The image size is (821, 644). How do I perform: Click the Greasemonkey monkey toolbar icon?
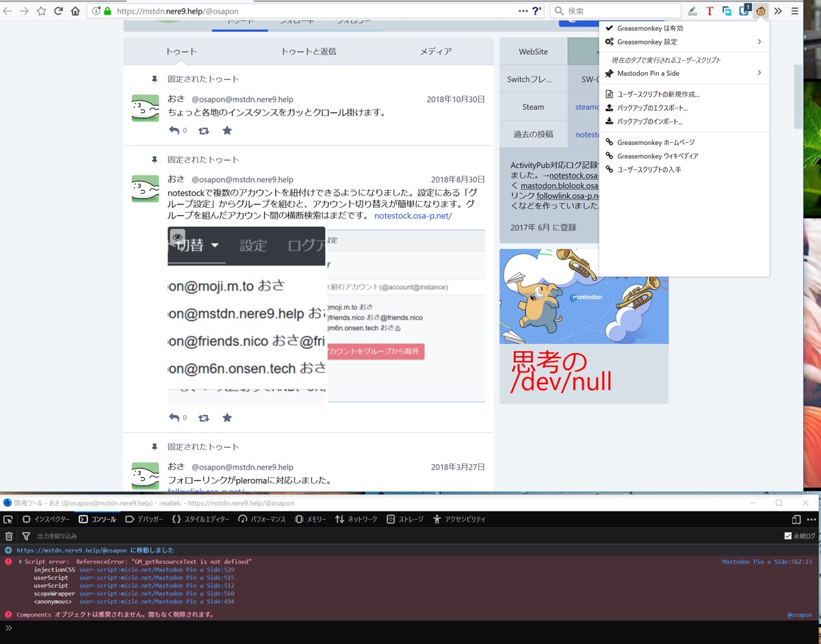(x=761, y=11)
